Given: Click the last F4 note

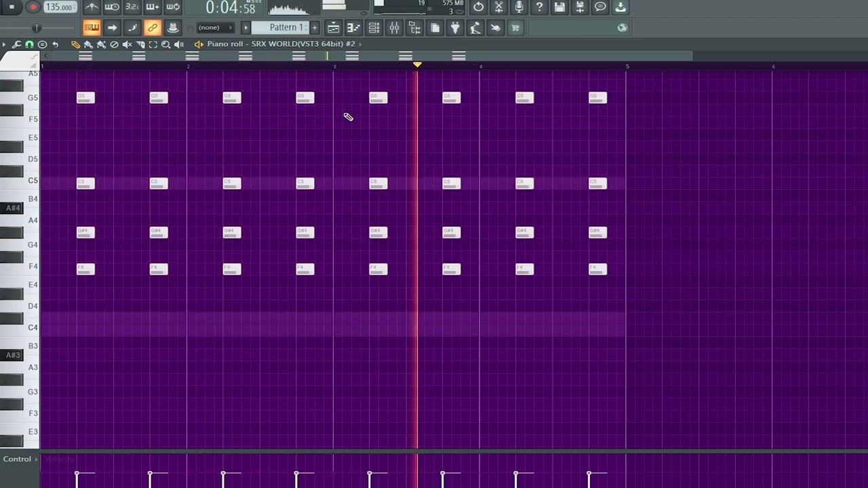Looking at the screenshot, I should pyautogui.click(x=597, y=269).
